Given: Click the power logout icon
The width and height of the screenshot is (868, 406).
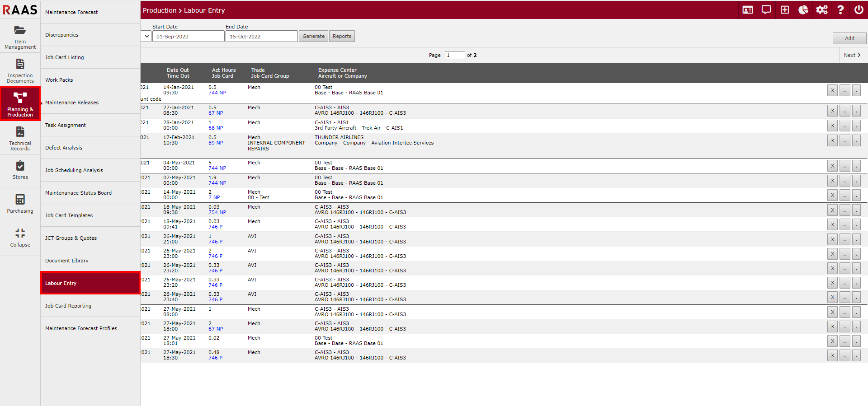Looking at the screenshot, I should tap(859, 10).
